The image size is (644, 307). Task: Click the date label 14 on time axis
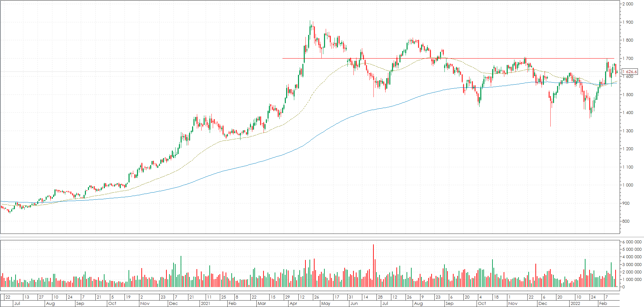pyautogui.click(x=366, y=297)
